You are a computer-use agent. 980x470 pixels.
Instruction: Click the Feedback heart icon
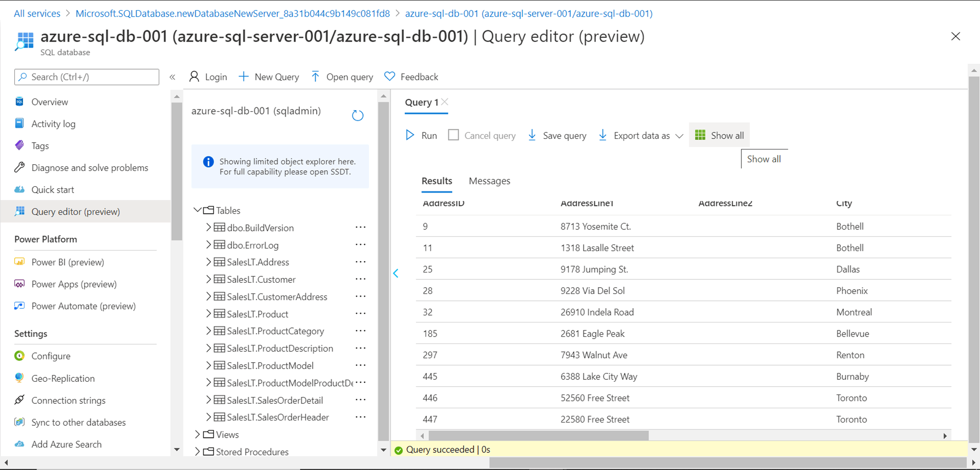coord(390,76)
